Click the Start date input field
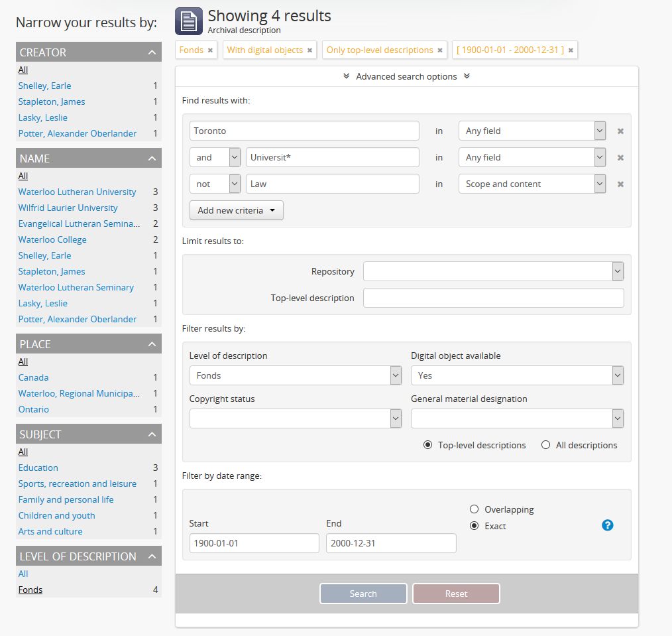The height and width of the screenshot is (636, 672). (x=254, y=543)
